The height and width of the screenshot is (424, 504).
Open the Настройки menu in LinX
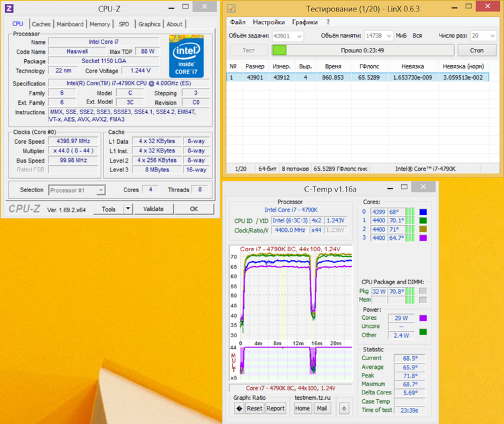(x=269, y=22)
